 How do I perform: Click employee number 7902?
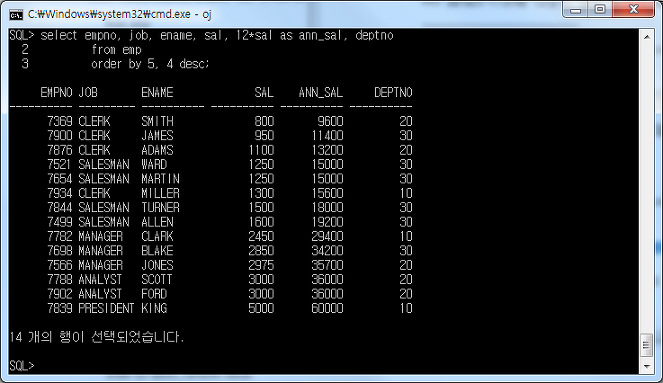(x=60, y=294)
